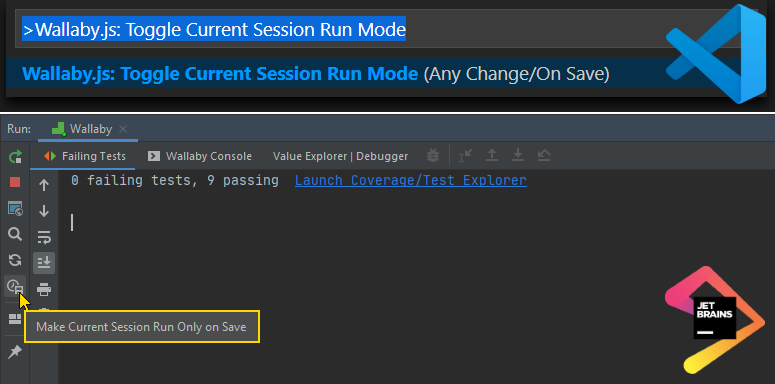The image size is (775, 384).
Task: Toggle the scroll to end icon
Action: tap(44, 263)
